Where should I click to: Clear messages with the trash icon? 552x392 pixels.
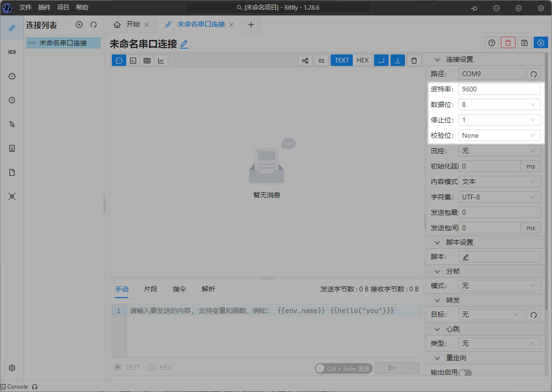414,60
